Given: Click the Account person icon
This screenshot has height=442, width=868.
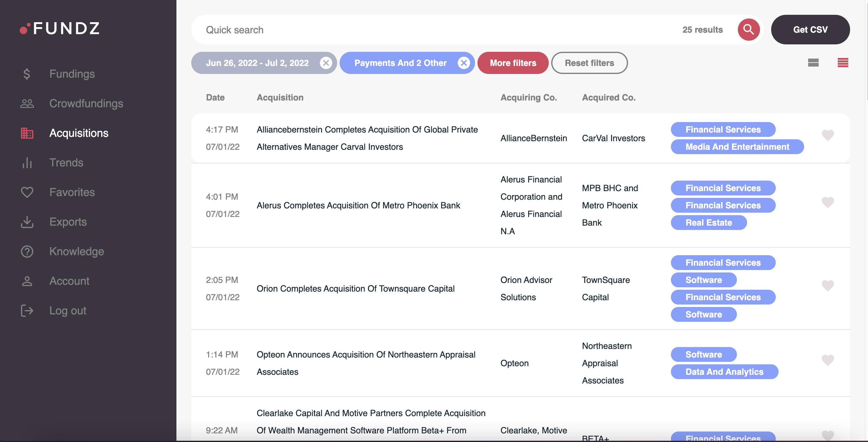Looking at the screenshot, I should point(27,281).
